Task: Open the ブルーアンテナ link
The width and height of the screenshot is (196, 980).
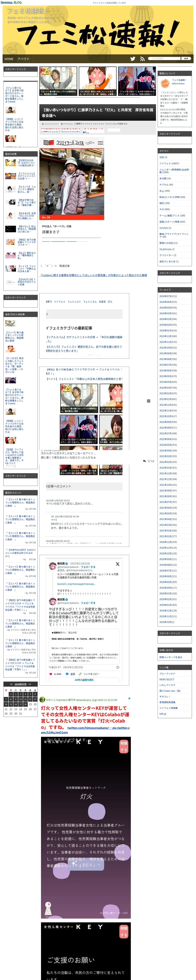Action: [167, 673]
